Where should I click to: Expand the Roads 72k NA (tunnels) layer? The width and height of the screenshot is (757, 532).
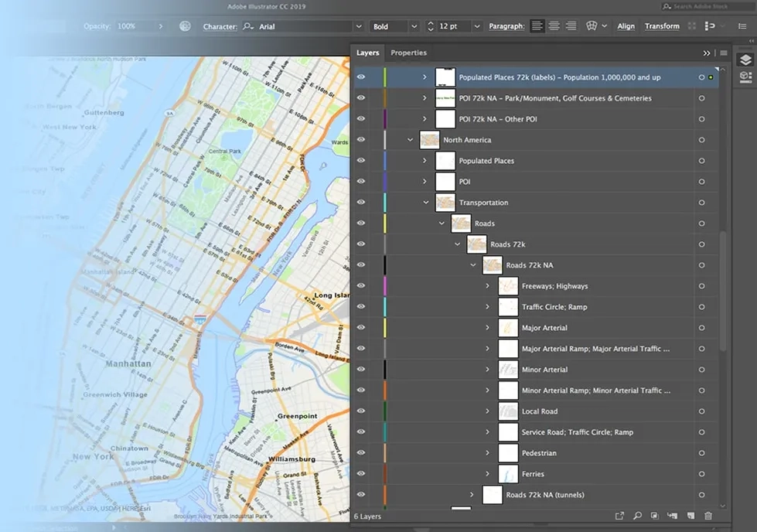472,495
